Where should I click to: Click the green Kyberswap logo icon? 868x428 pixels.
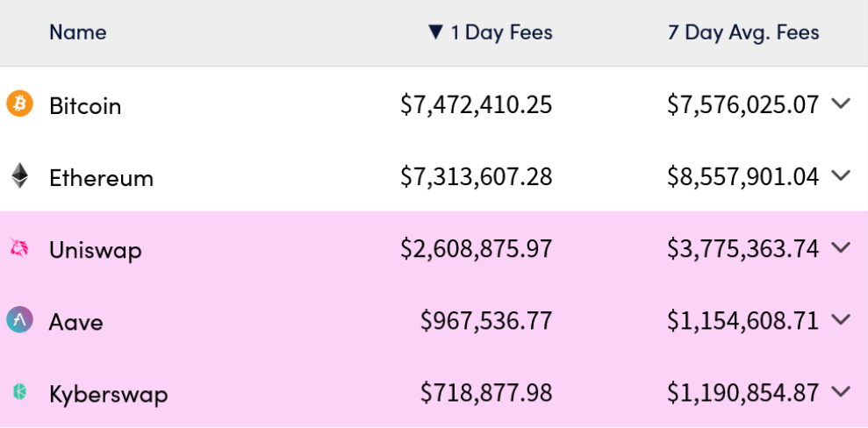point(19,391)
